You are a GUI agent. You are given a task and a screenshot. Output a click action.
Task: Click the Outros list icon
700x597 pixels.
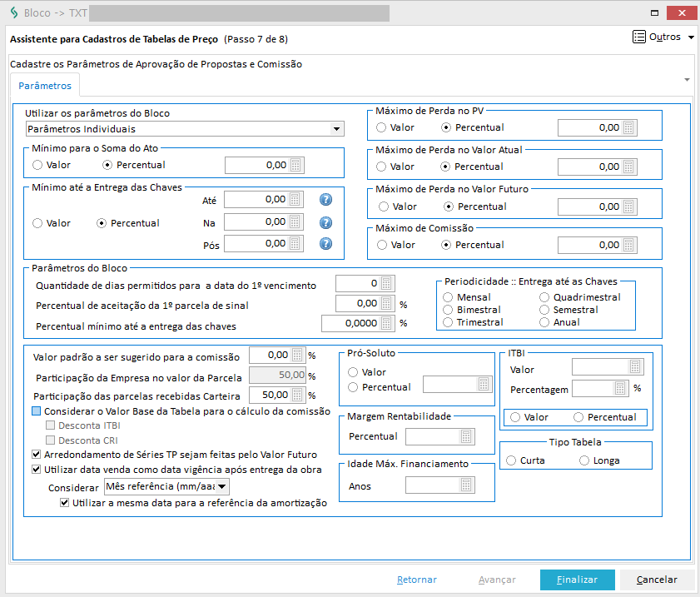639,37
